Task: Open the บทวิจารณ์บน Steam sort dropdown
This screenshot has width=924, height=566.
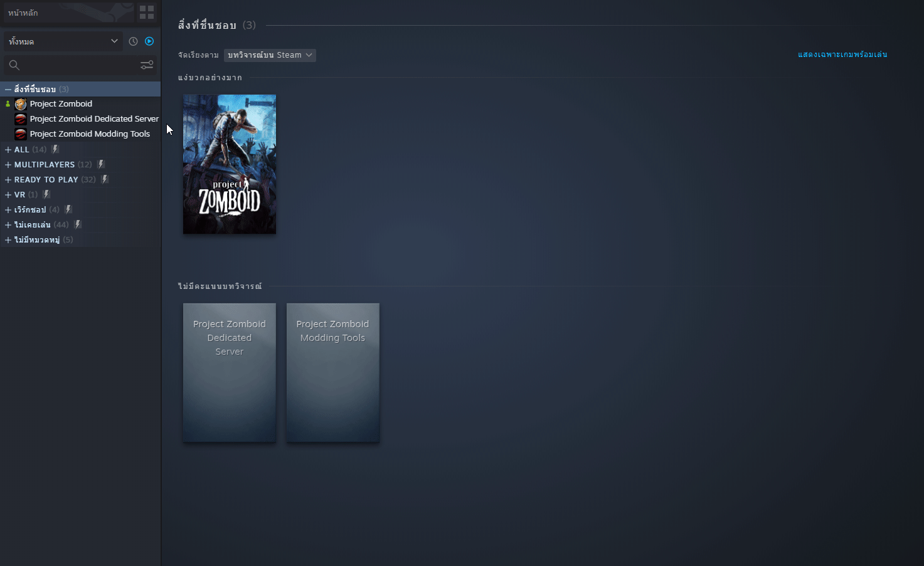Action: (x=270, y=55)
